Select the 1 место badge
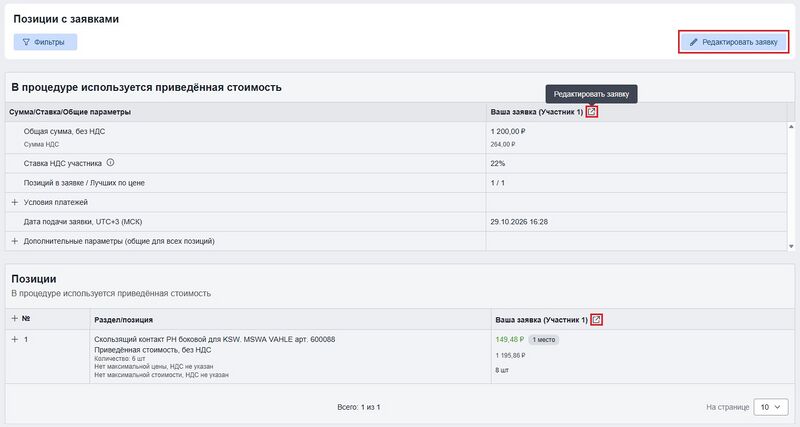 pos(543,340)
